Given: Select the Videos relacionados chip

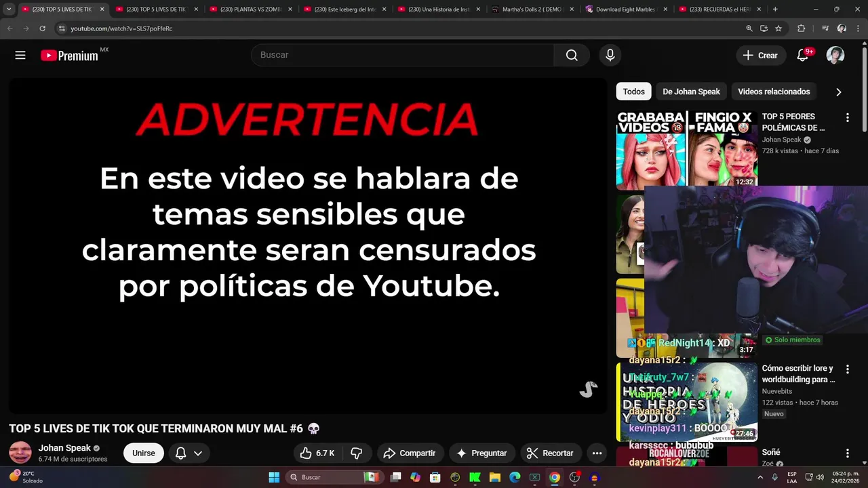Looking at the screenshot, I should [774, 91].
